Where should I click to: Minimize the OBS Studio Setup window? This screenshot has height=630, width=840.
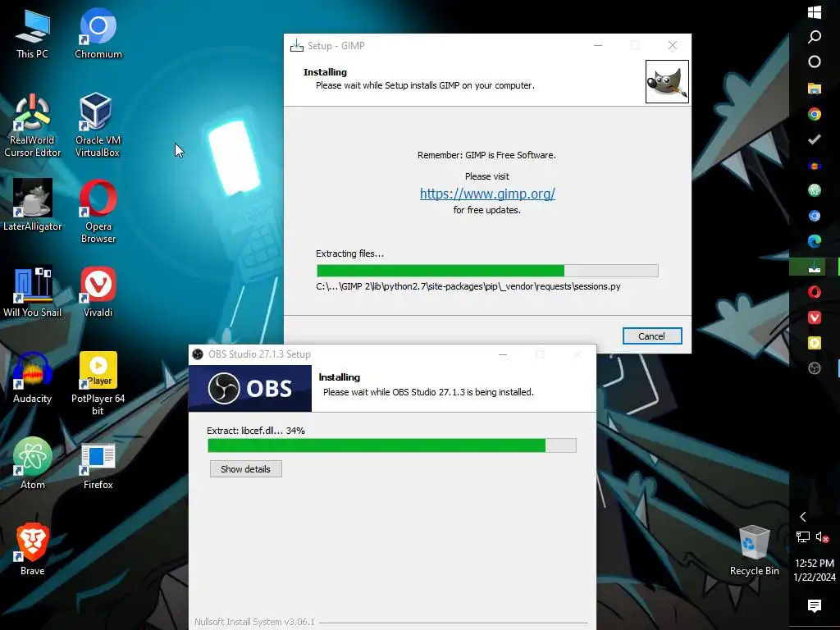503,354
